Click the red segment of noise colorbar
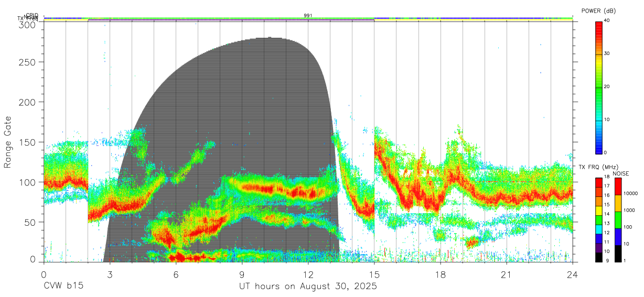 click(x=617, y=186)
